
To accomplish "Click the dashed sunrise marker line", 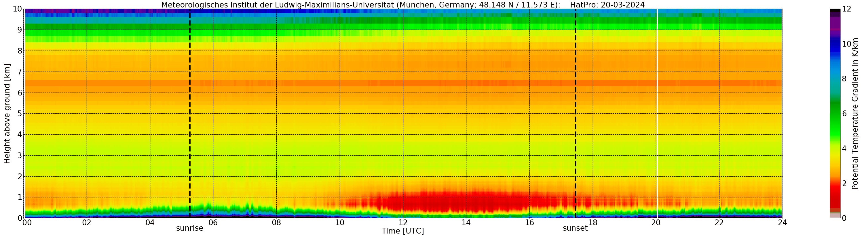I will pyautogui.click(x=190, y=113).
